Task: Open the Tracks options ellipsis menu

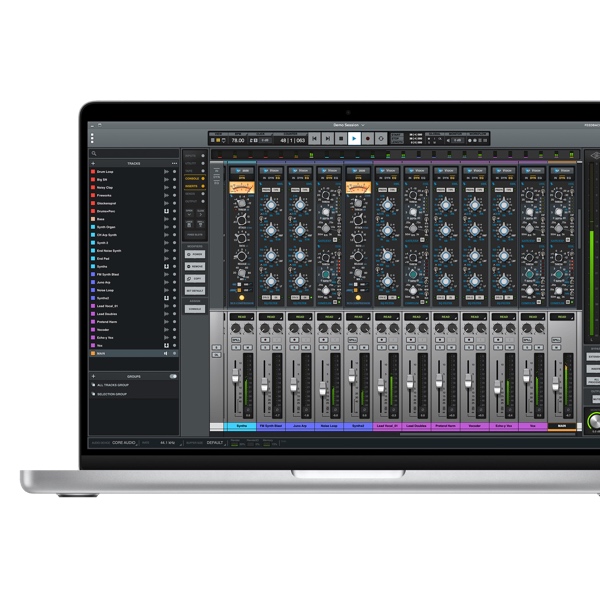Action: click(x=174, y=163)
